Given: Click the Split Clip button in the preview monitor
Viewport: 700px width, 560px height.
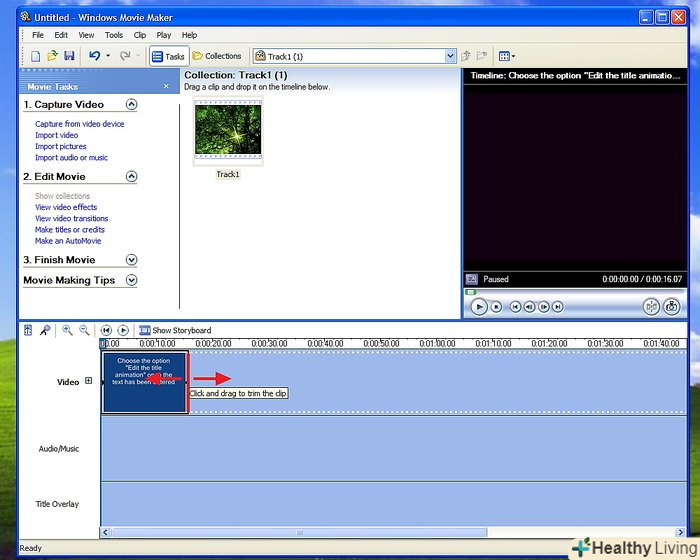Looking at the screenshot, I should (651, 307).
